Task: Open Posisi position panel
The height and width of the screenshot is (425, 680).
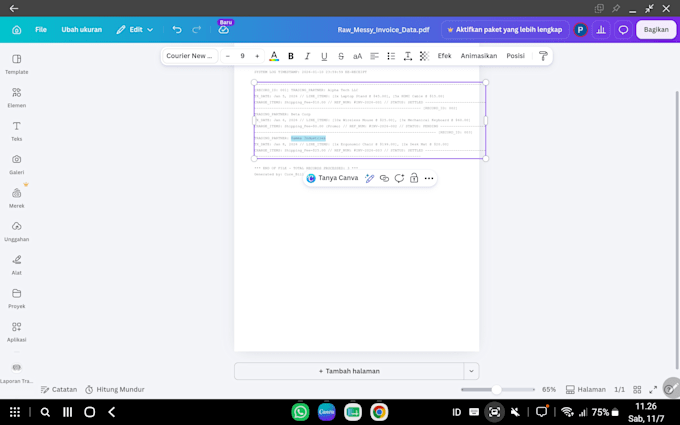Action: coord(516,56)
